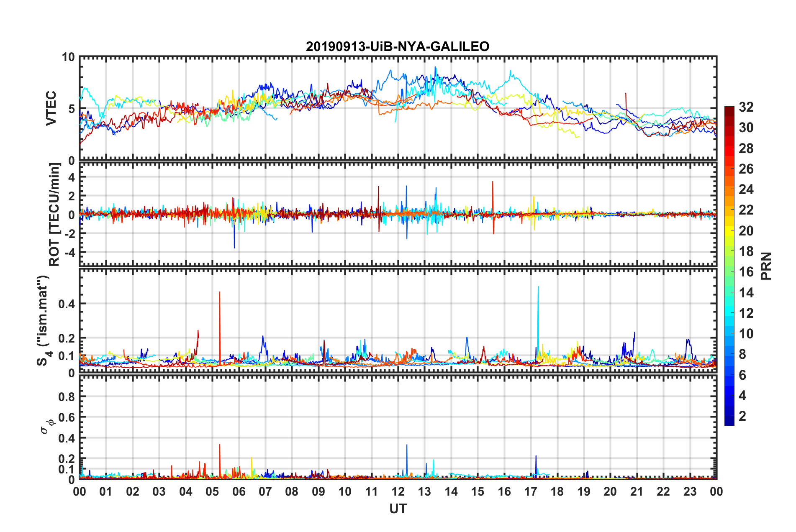Select the ROT [TECU/min] axis label
The width and height of the screenshot is (796, 532).
tap(54, 215)
